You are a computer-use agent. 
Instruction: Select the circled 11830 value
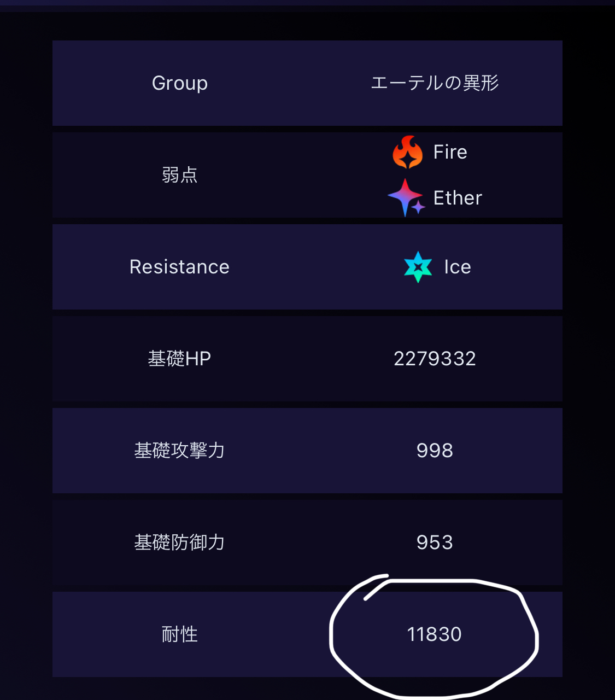tap(435, 634)
